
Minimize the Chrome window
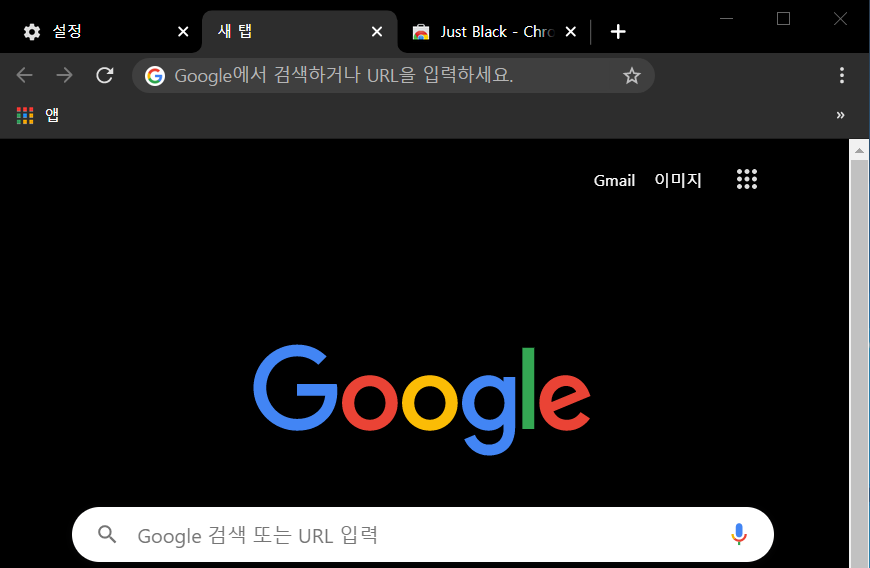[726, 19]
